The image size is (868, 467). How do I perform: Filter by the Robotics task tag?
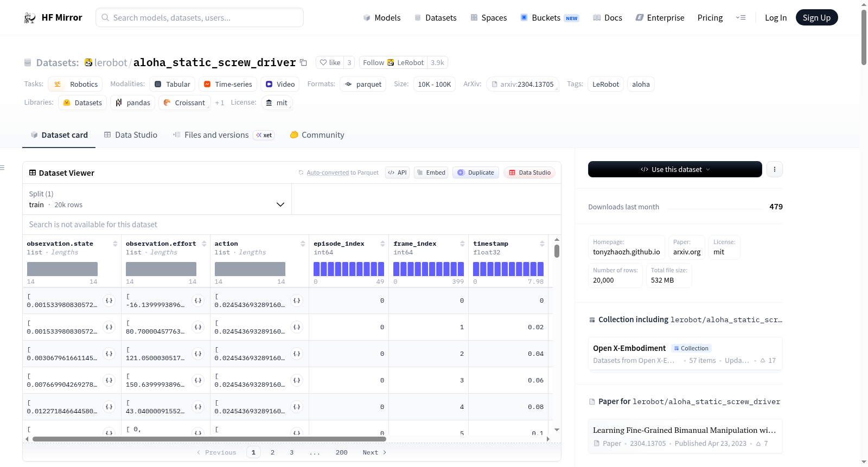75,84
